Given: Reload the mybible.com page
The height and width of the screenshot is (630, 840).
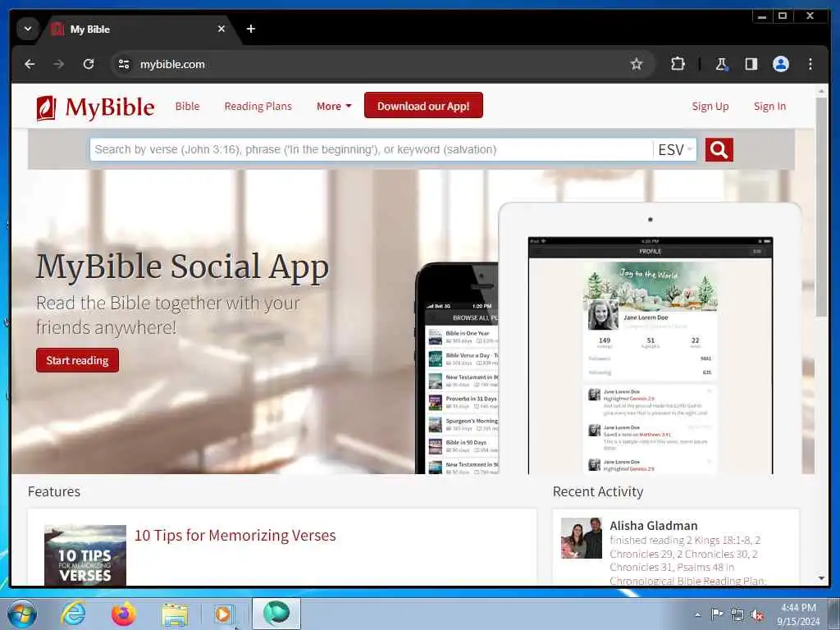Looking at the screenshot, I should coord(89,64).
